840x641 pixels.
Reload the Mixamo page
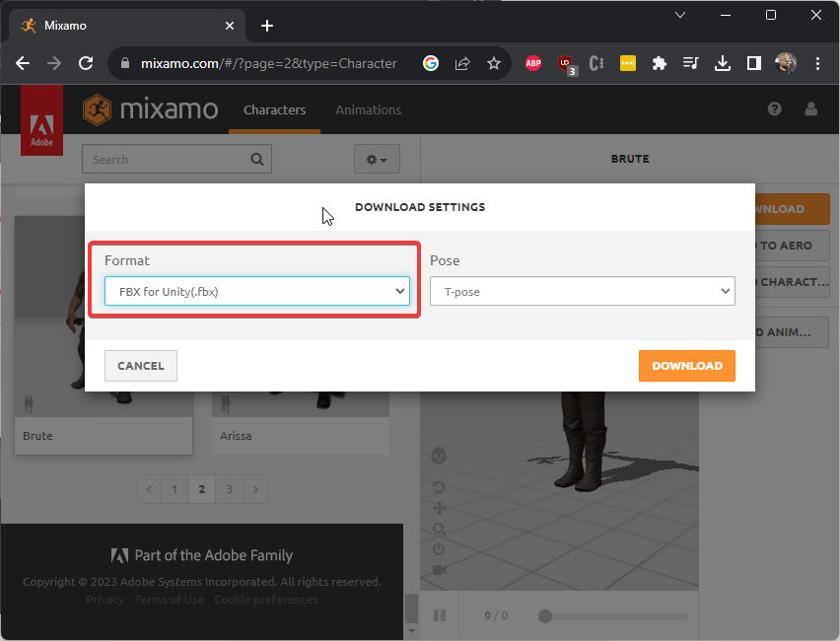[x=86, y=63]
